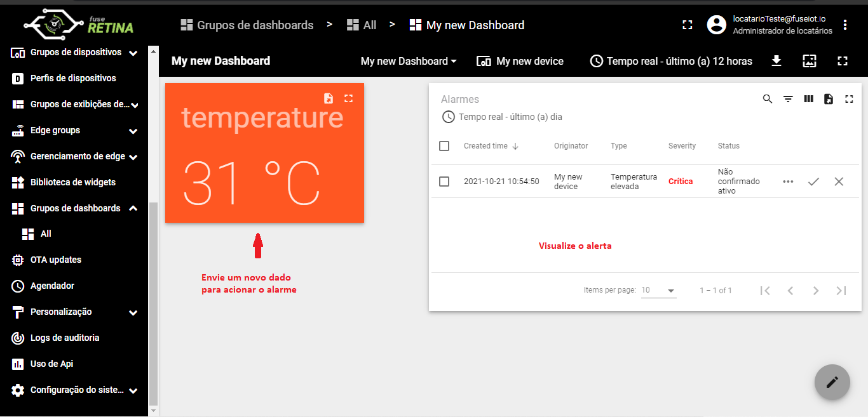This screenshot has height=417, width=868.
Task: Sort by Originator column
Action: tap(571, 146)
